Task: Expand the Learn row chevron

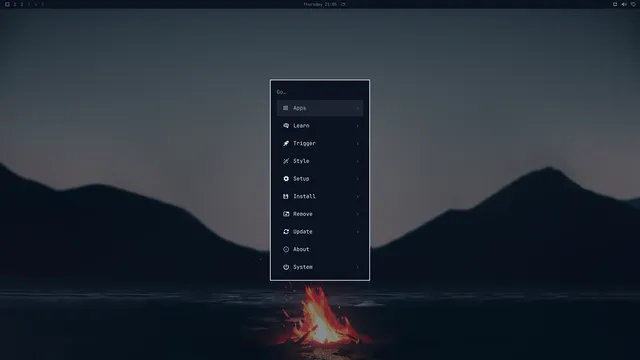Action: (x=358, y=126)
